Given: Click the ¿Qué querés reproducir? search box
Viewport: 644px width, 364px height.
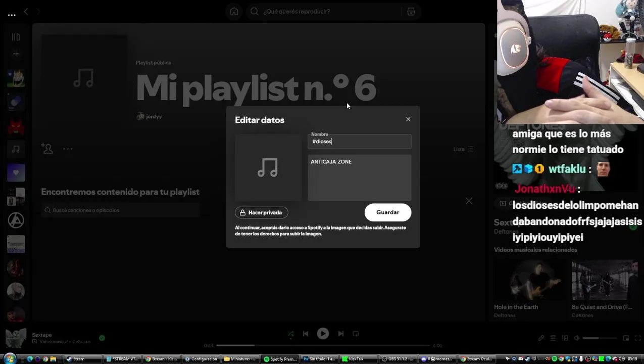Looking at the screenshot, I should [x=323, y=12].
